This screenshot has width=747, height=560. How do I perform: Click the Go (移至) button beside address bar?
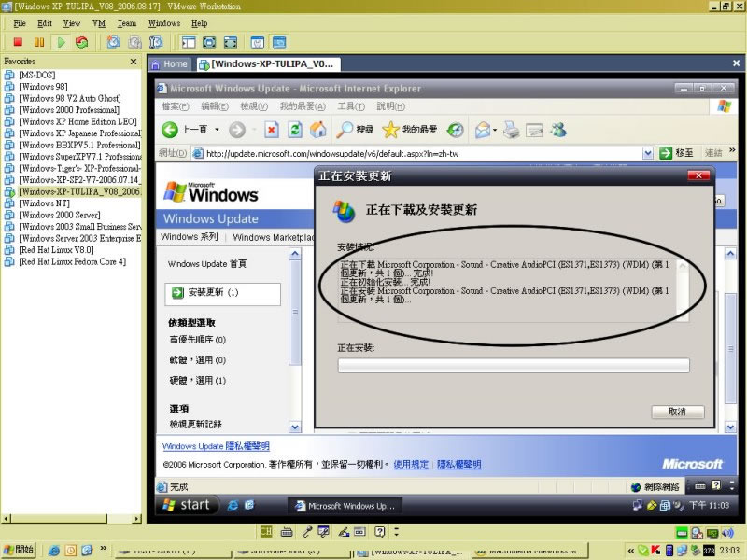tap(676, 153)
